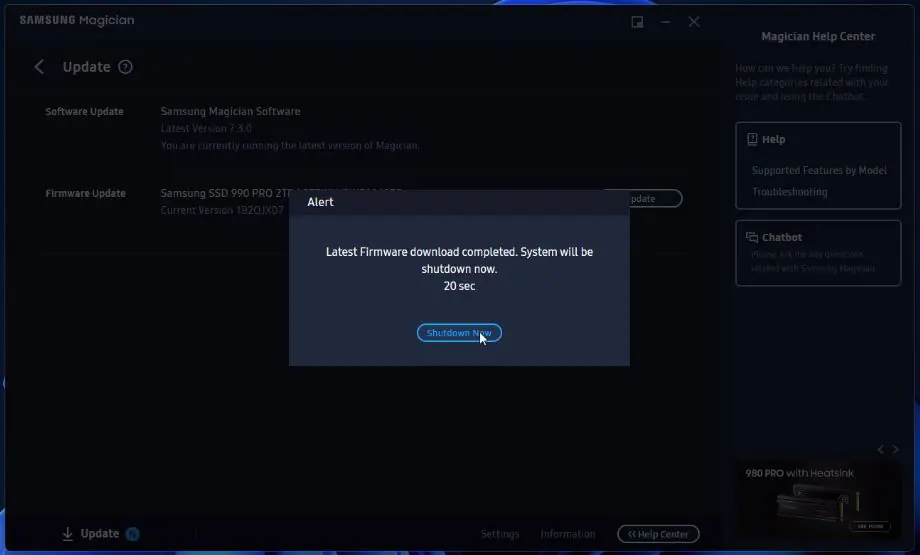Go back using the back arrow
This screenshot has width=920, height=555.
tap(39, 67)
